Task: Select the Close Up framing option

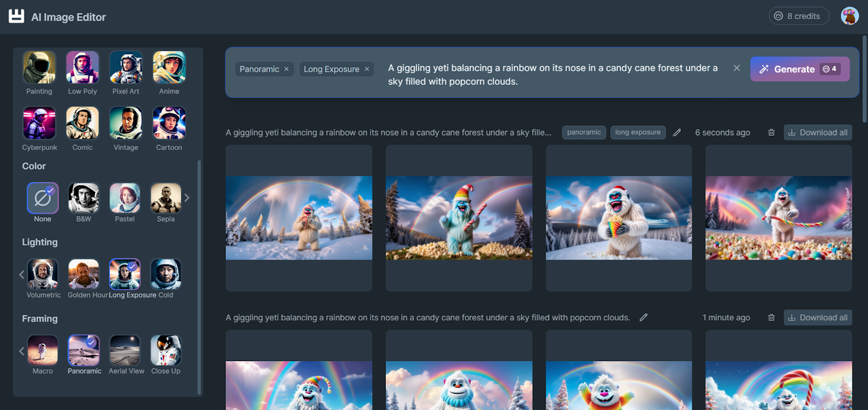Action: (x=166, y=350)
